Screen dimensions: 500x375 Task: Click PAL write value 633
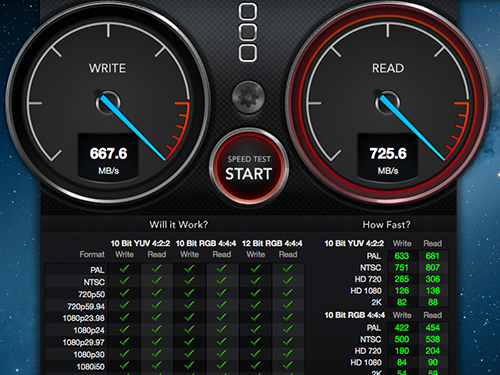402,256
